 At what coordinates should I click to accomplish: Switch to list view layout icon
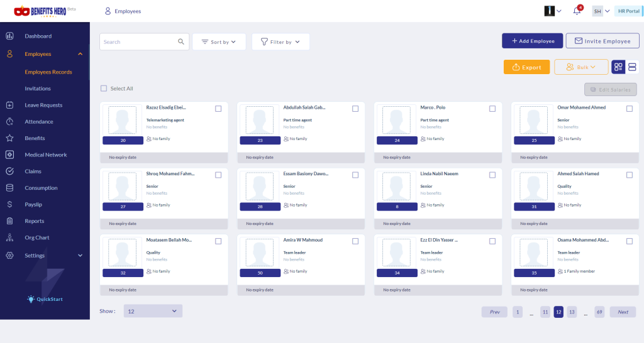[x=632, y=67]
